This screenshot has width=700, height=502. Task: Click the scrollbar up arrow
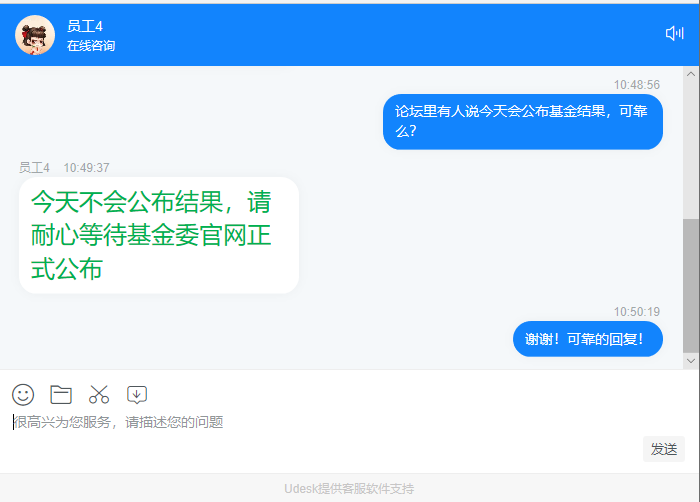[691, 74]
